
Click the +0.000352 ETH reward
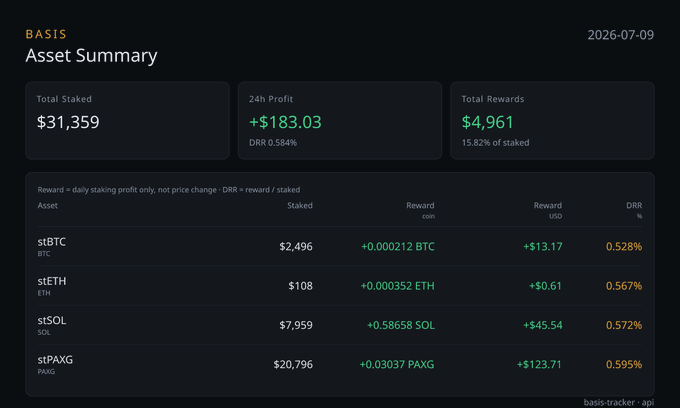tap(397, 286)
